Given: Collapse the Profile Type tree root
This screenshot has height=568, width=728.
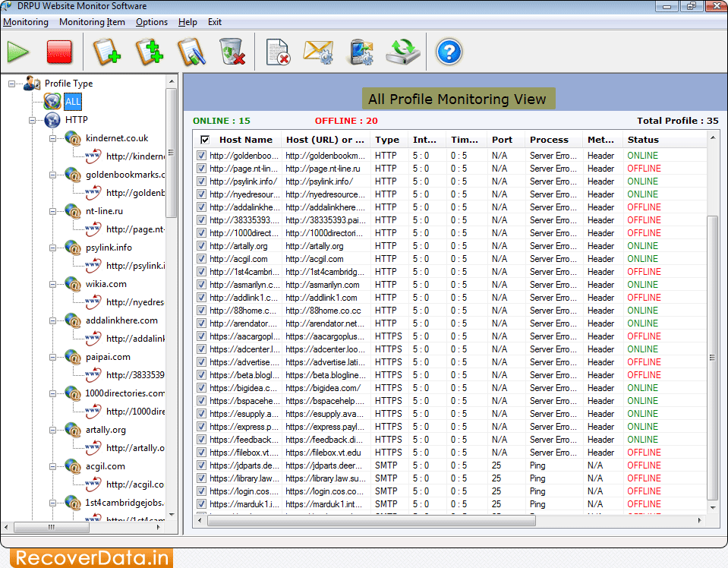Looking at the screenshot, I should click(11, 84).
